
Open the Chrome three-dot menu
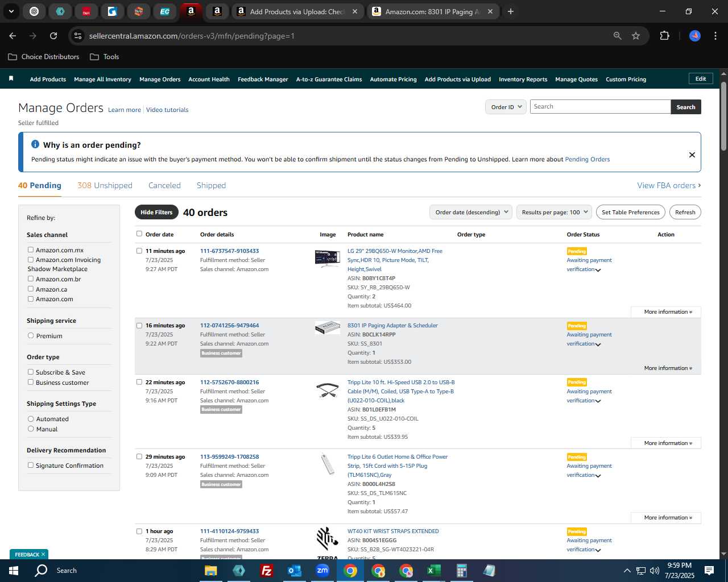point(714,36)
